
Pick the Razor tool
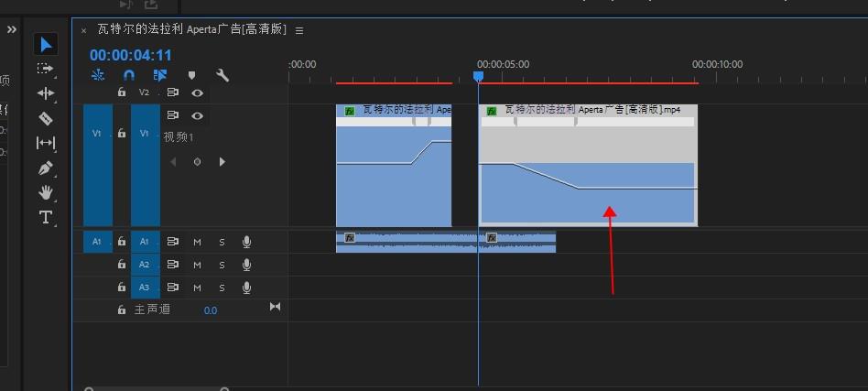(46, 118)
